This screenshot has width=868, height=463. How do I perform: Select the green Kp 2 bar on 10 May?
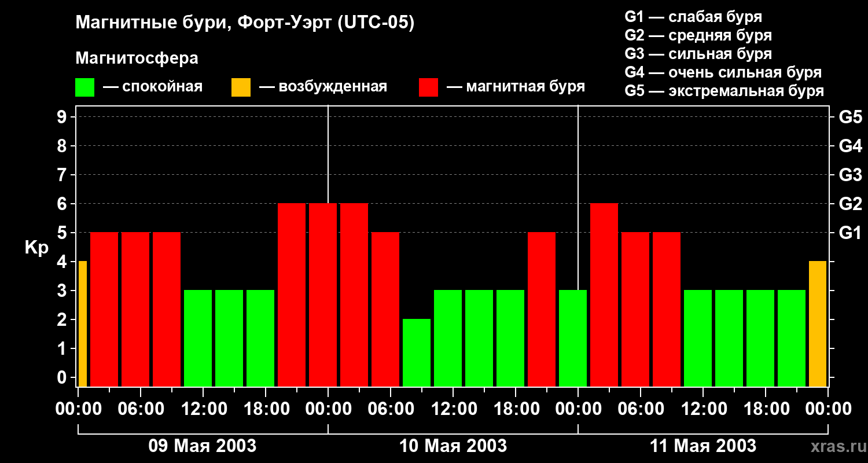tap(417, 353)
